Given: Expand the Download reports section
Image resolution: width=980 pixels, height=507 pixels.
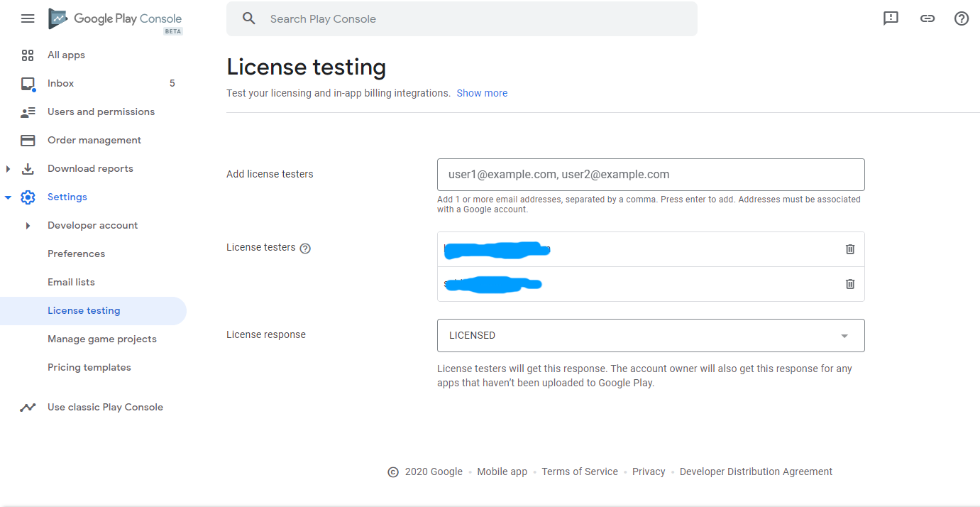Looking at the screenshot, I should [x=9, y=169].
